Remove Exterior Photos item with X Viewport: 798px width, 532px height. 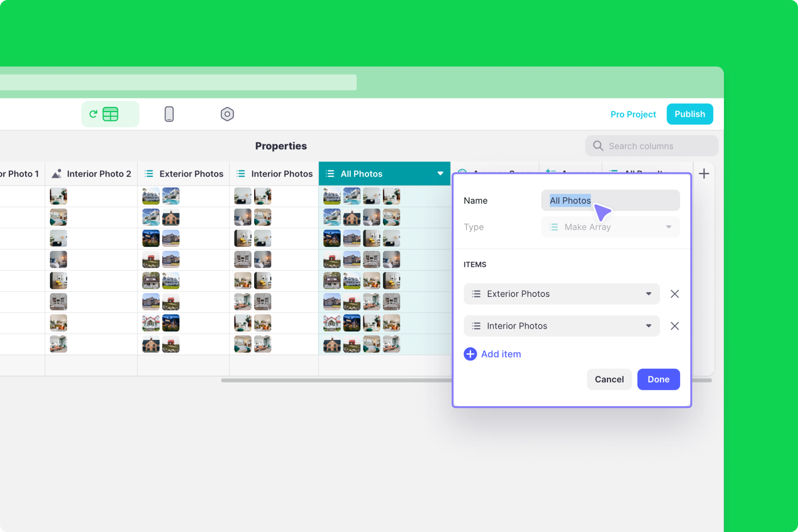point(674,294)
